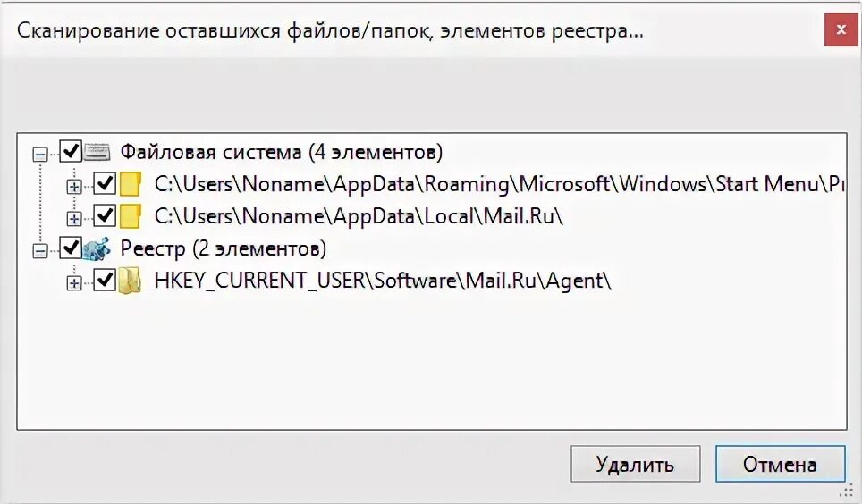Screen dimensions: 862x504
Task: Collapse the Реестр tree node
Action: pyautogui.click(x=40, y=251)
